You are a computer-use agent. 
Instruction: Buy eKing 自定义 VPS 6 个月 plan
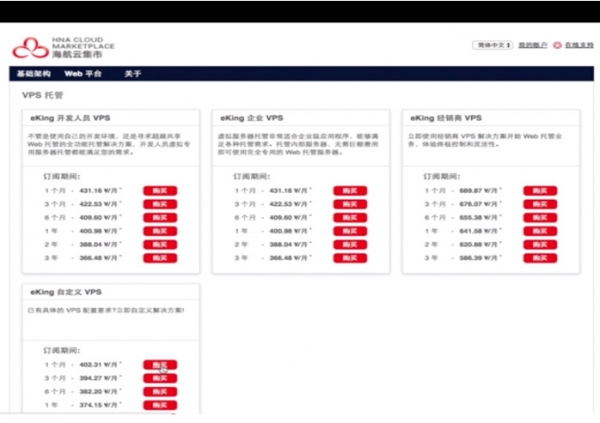160,392
